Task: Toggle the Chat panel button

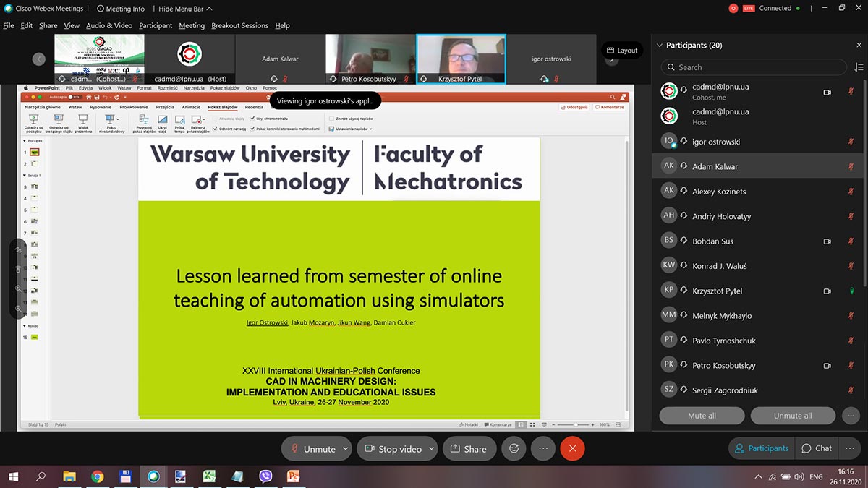Action: (817, 448)
